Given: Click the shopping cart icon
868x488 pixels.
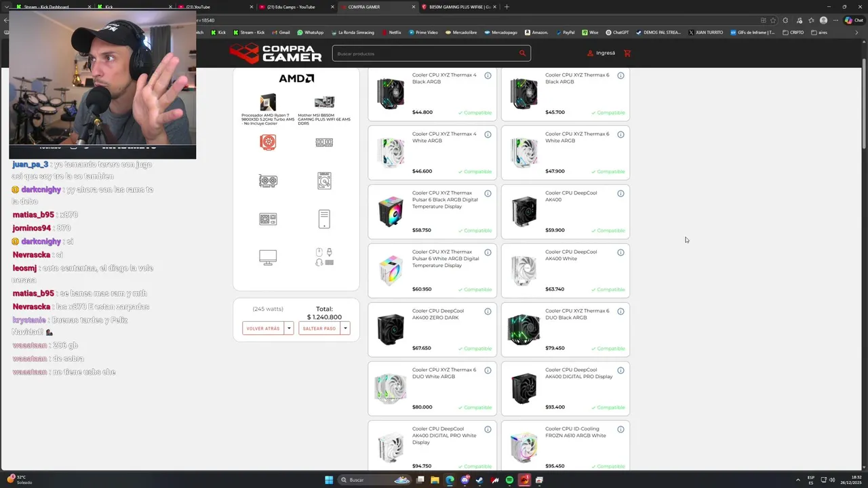Looking at the screenshot, I should tap(627, 53).
